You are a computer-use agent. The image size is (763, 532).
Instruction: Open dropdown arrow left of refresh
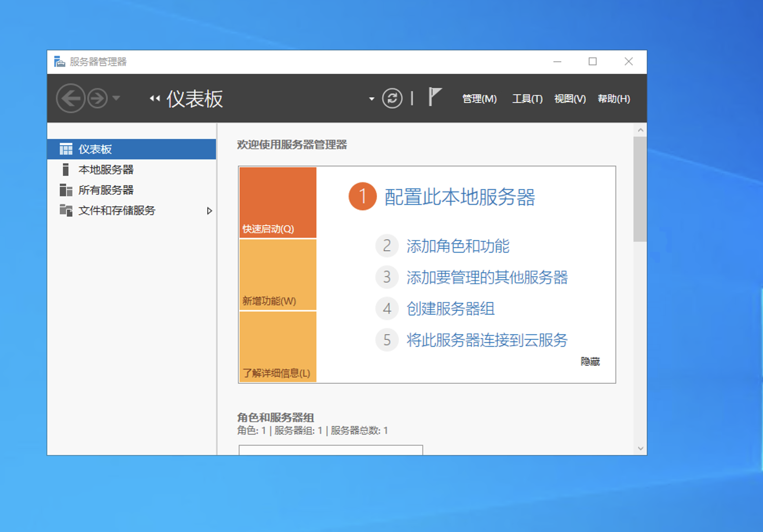pos(371,99)
